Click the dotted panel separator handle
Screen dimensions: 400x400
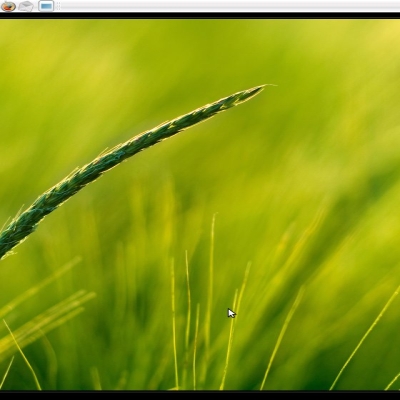click(x=58, y=6)
